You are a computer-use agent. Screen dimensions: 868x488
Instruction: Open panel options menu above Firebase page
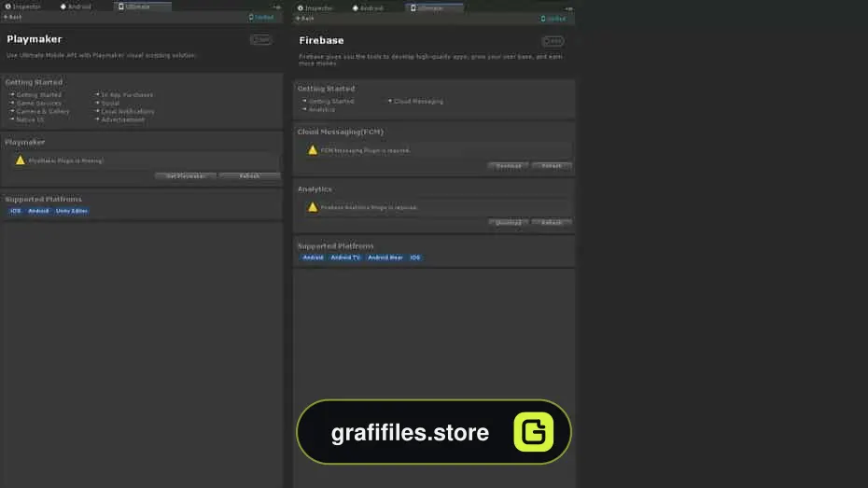(x=568, y=8)
